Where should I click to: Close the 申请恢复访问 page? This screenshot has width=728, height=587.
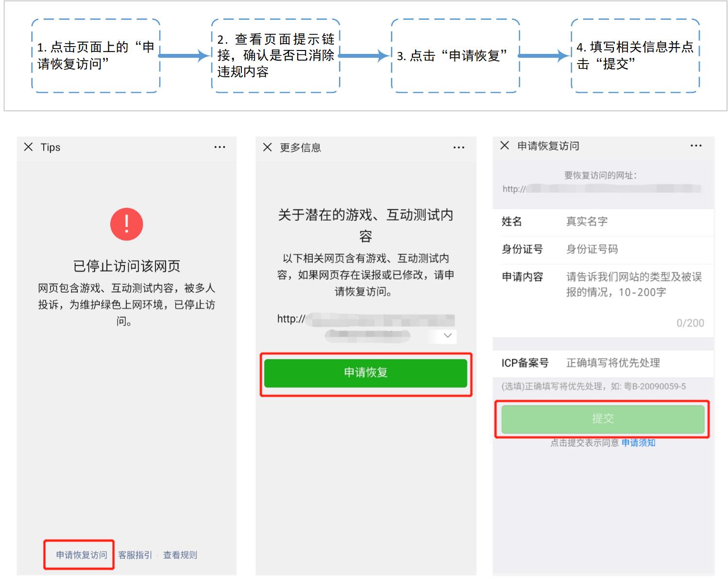504,145
